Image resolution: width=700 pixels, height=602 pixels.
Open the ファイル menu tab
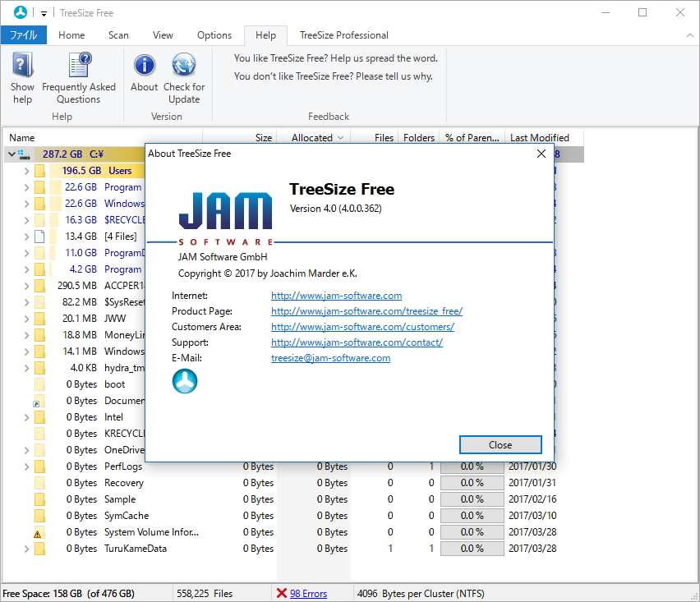23,34
